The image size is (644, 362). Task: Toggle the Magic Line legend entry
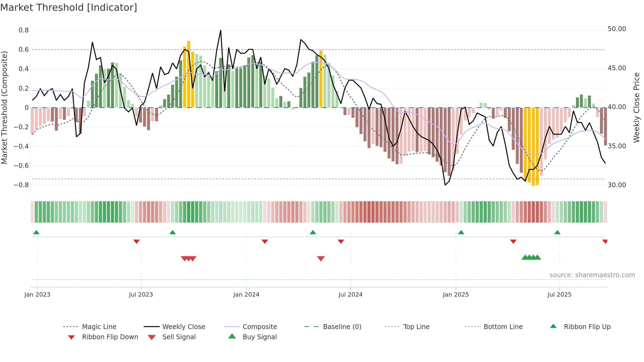coord(90,327)
